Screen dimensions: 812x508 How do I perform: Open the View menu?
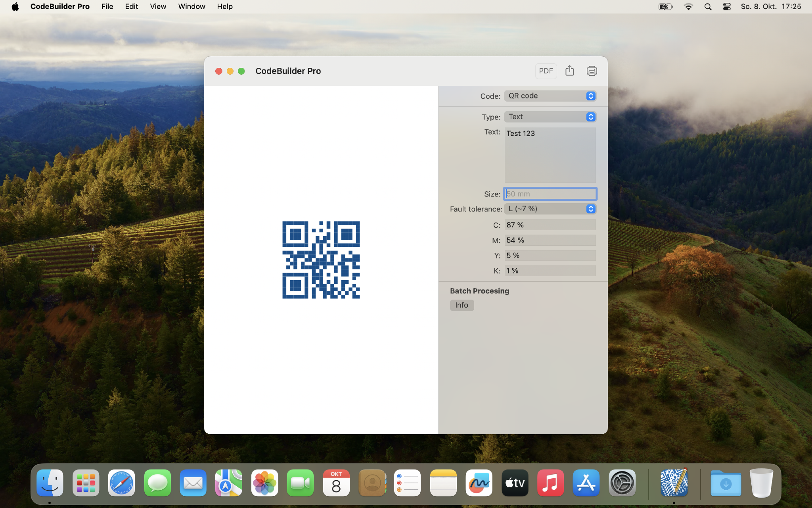click(x=158, y=7)
